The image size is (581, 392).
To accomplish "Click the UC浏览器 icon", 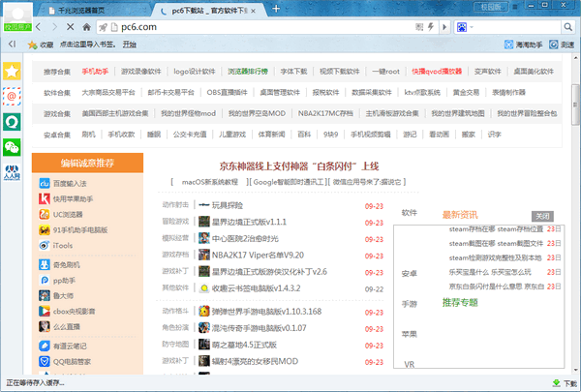I will (x=45, y=215).
